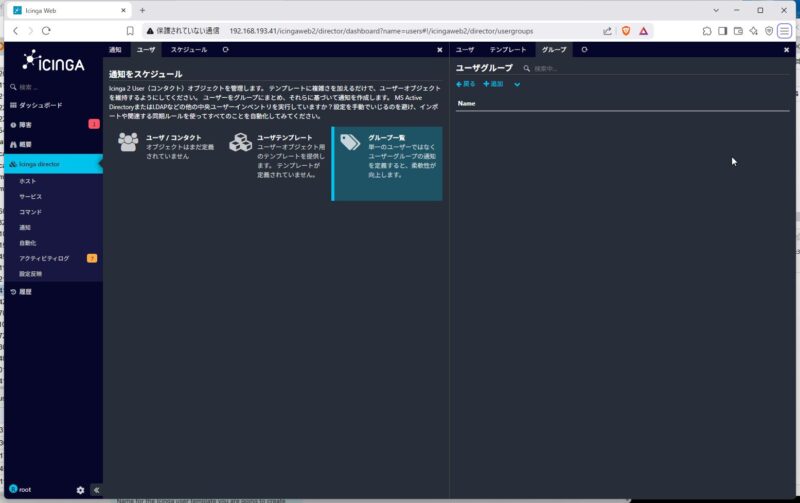Open a new browser tab

(x=142, y=10)
